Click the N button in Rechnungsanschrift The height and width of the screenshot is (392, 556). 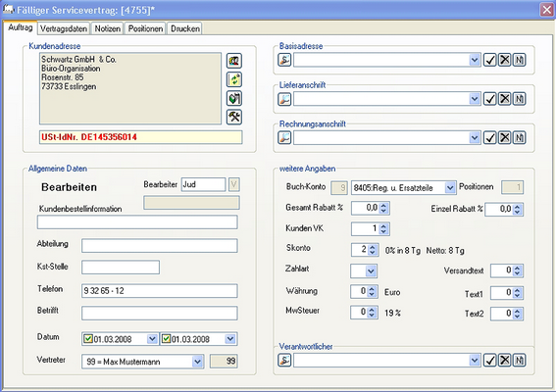click(x=519, y=137)
